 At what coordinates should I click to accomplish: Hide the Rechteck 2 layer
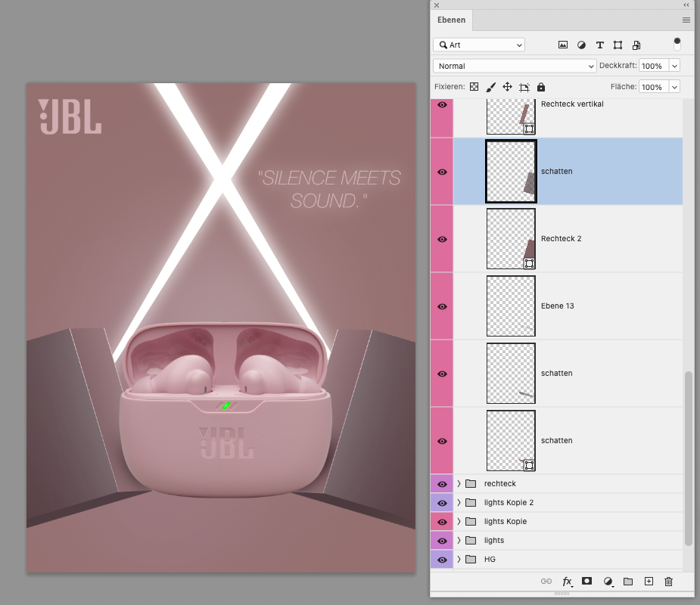442,239
